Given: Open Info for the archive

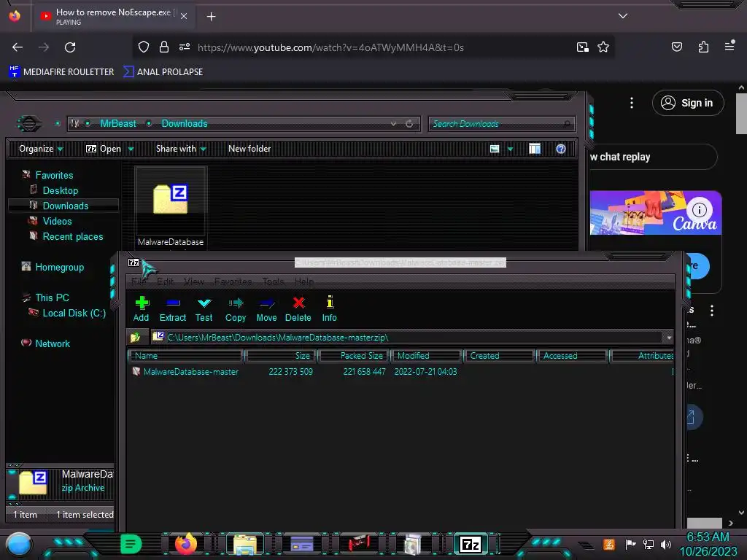Looking at the screenshot, I should point(329,308).
